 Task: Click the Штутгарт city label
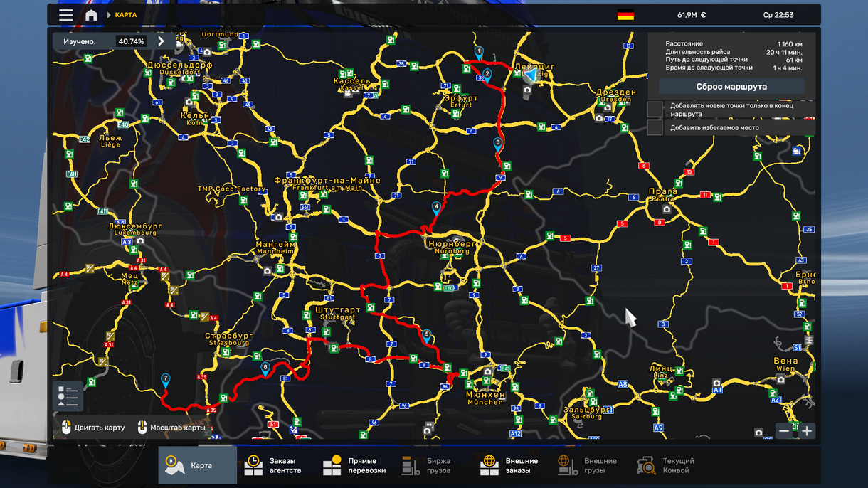point(337,311)
